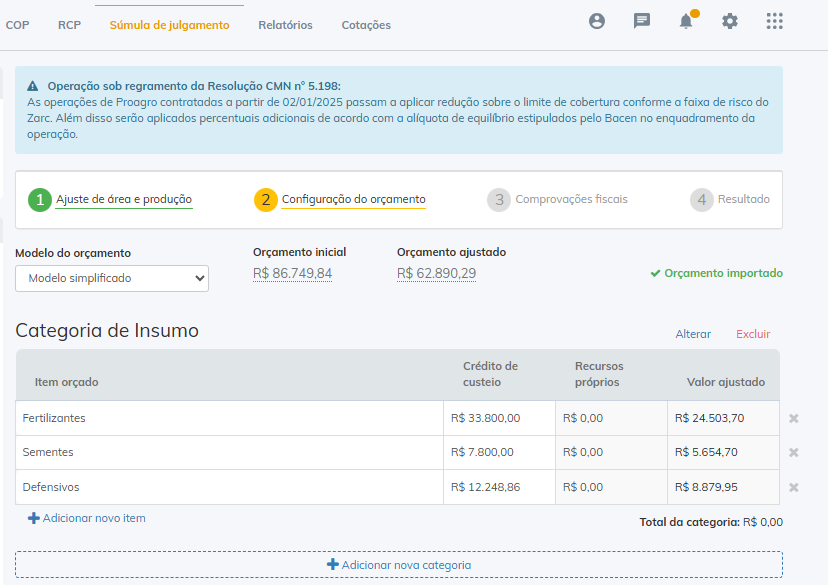Open the apps grid menu
The image size is (828, 585).
(774, 21)
